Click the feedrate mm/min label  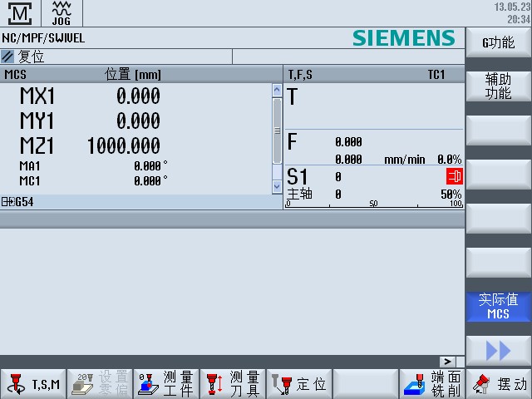(x=405, y=160)
